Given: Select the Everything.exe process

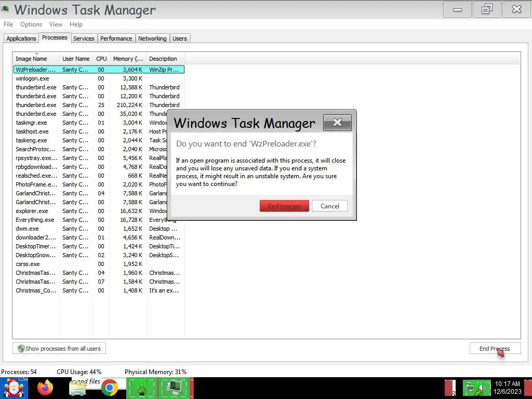Looking at the screenshot, I should (99, 220).
